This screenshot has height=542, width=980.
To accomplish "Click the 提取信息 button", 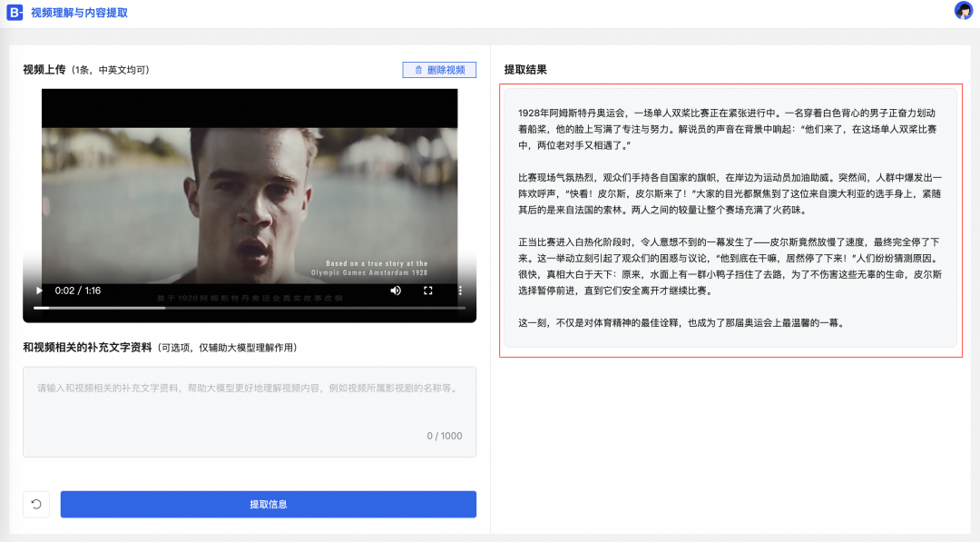I will pyautogui.click(x=268, y=505).
